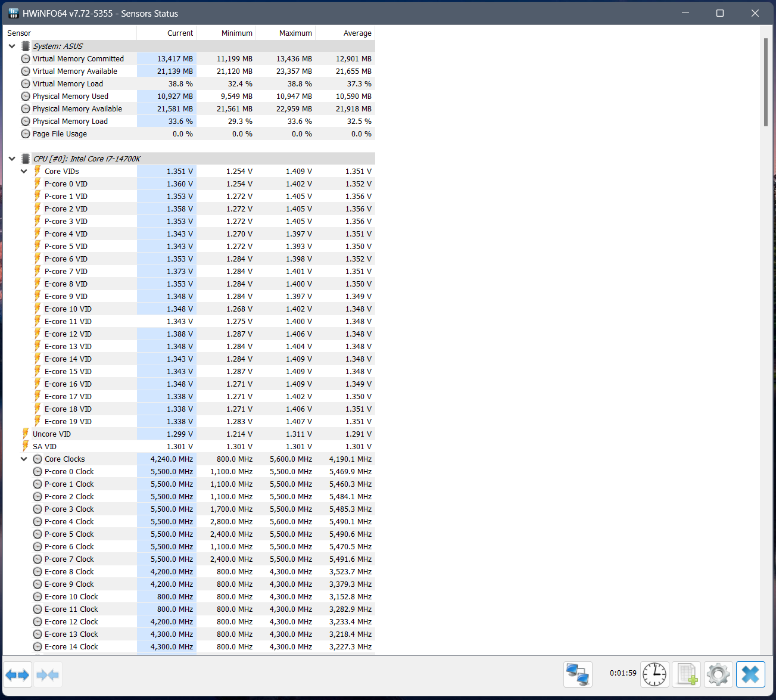Click the Page File Usage gauge icon
The height and width of the screenshot is (700, 776).
coord(26,133)
